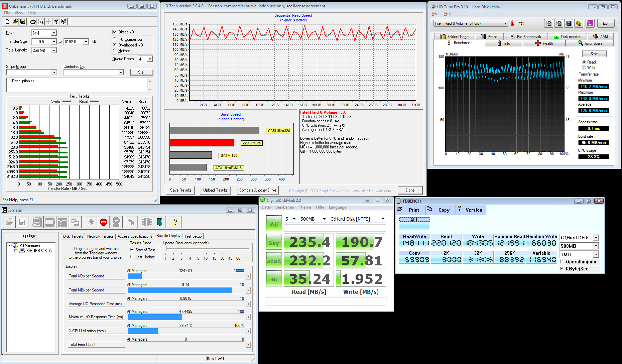Open Theme menu in CrystalDiskMark

coord(305,207)
